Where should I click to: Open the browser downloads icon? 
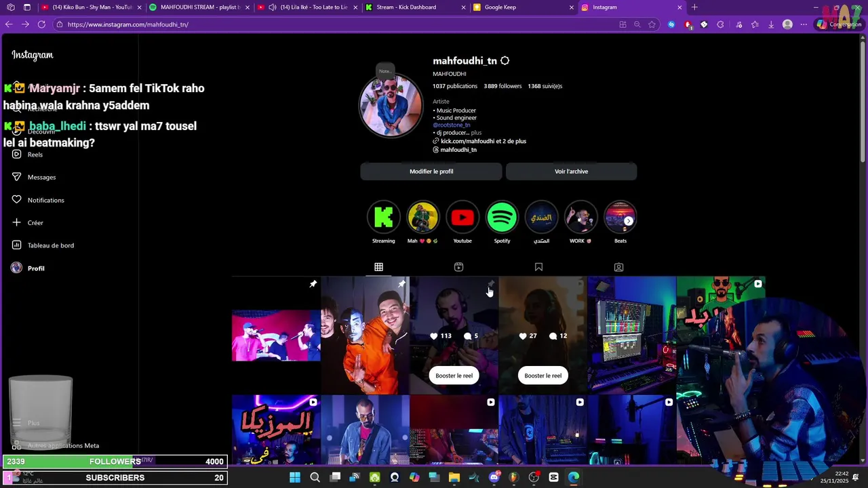coord(771,24)
